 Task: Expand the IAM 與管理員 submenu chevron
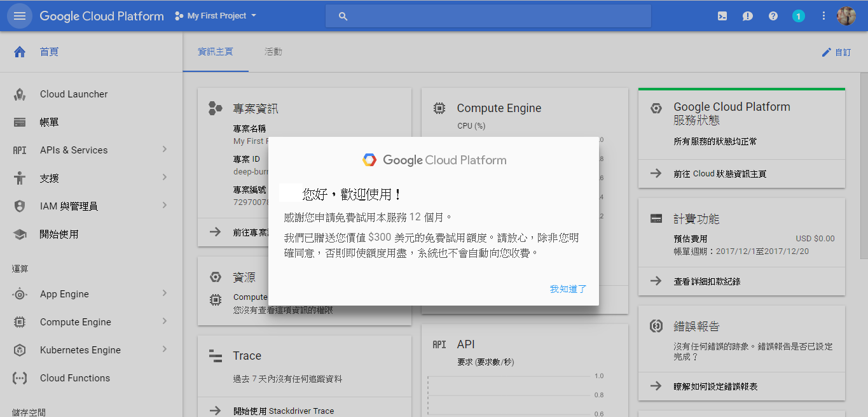(x=164, y=206)
